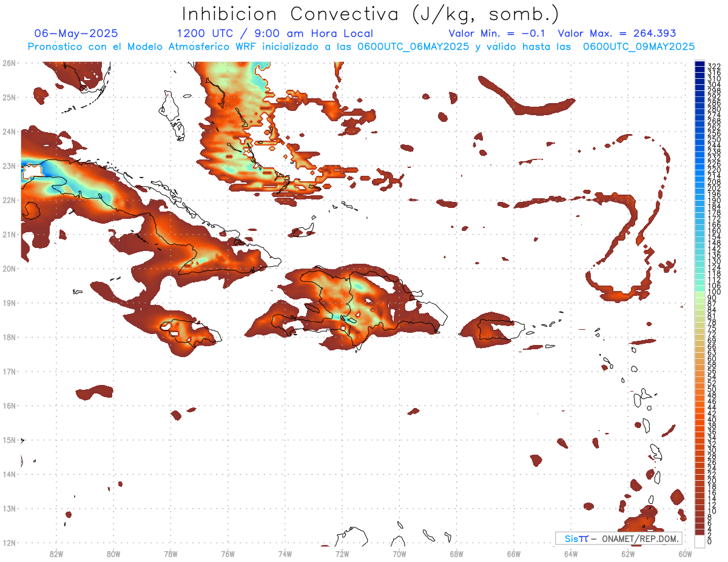Click the 74W longitude label
Viewport: 728px width, 562px height.
[x=285, y=554]
